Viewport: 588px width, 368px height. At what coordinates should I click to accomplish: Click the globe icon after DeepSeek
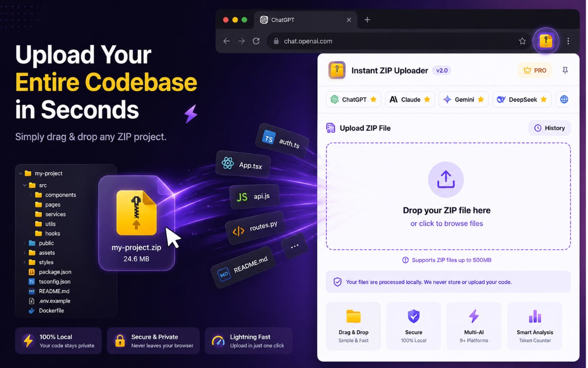pyautogui.click(x=564, y=99)
